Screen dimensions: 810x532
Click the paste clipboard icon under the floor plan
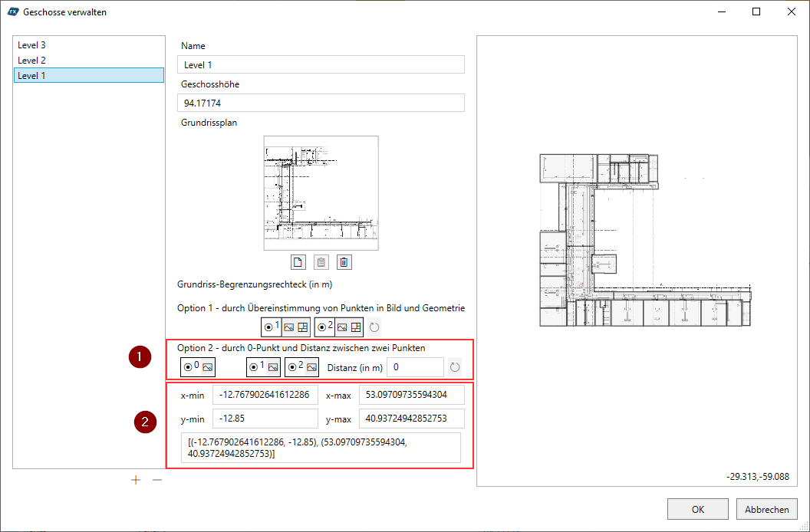pos(321,262)
